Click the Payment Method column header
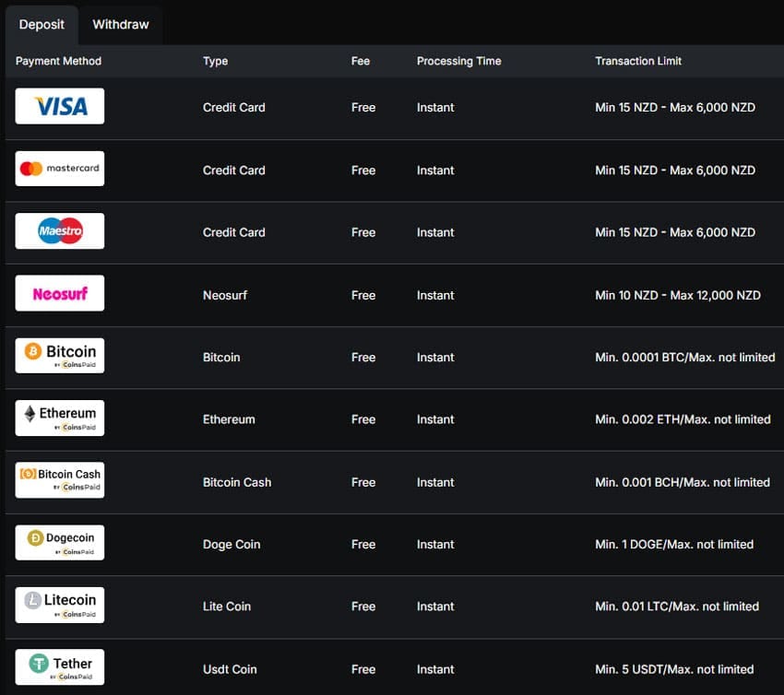The width and height of the screenshot is (784, 695). tap(56, 61)
